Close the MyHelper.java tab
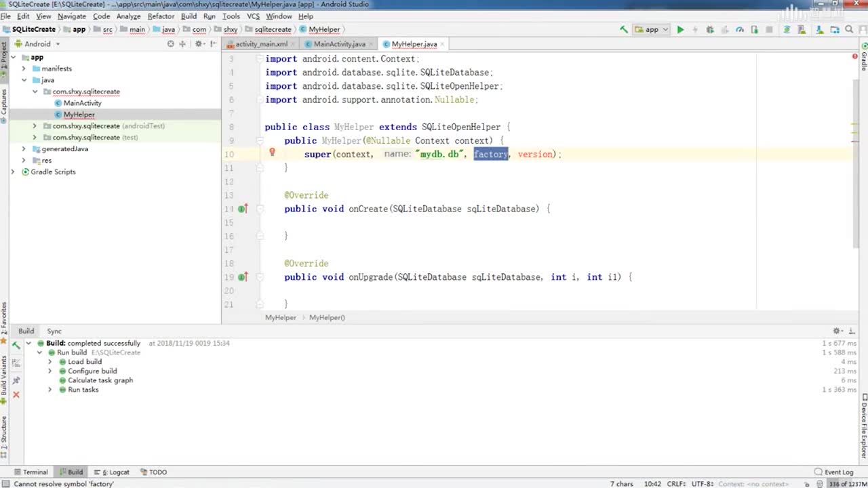The image size is (868, 488). pyautogui.click(x=443, y=44)
